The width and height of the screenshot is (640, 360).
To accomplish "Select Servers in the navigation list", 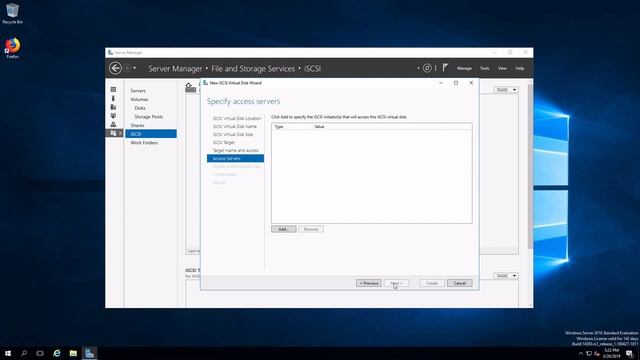I will pyautogui.click(x=138, y=91).
